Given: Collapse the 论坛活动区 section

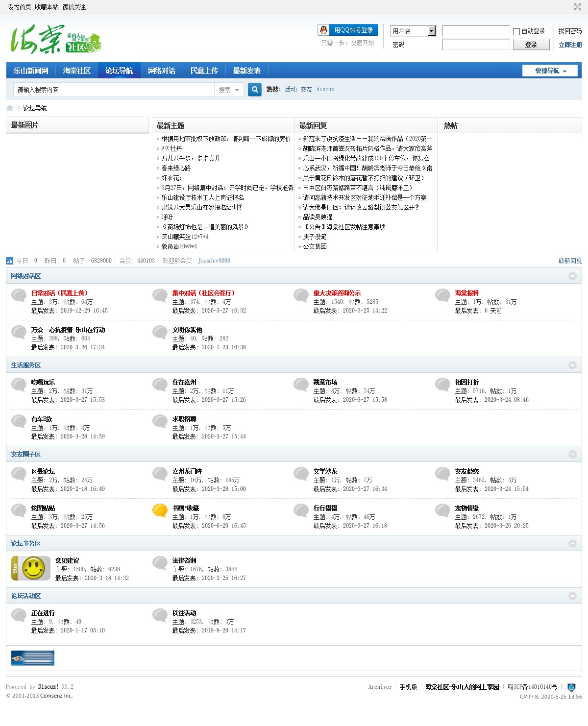Looking at the screenshot, I should (x=572, y=596).
